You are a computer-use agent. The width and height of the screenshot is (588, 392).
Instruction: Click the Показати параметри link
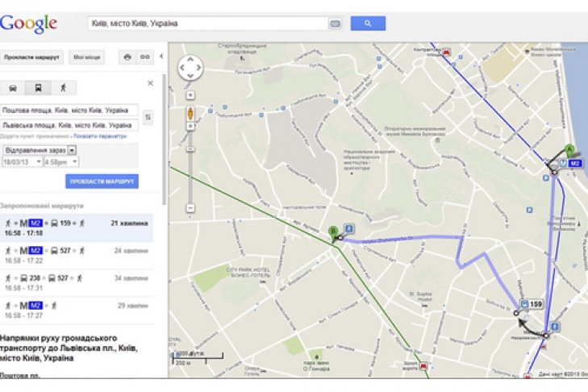coord(100,136)
